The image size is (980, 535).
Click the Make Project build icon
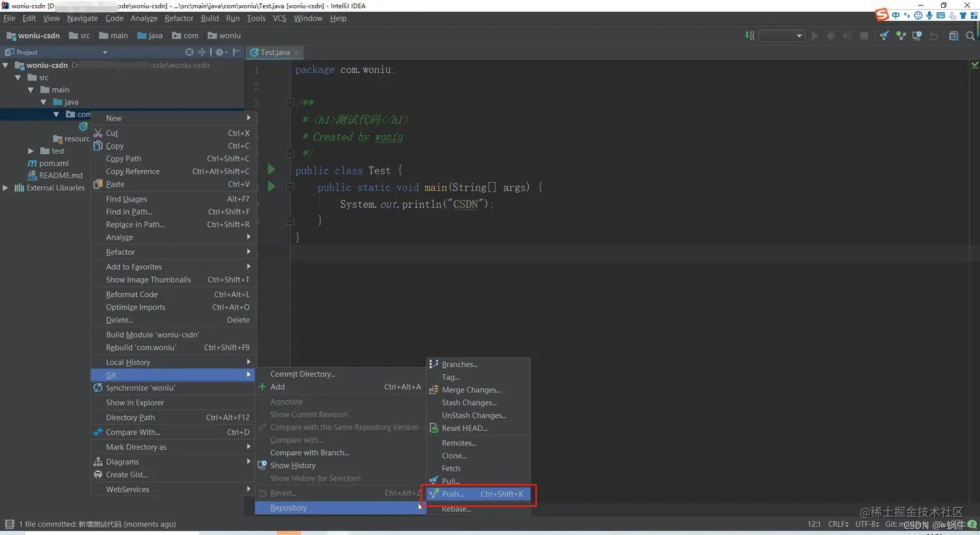(x=750, y=36)
